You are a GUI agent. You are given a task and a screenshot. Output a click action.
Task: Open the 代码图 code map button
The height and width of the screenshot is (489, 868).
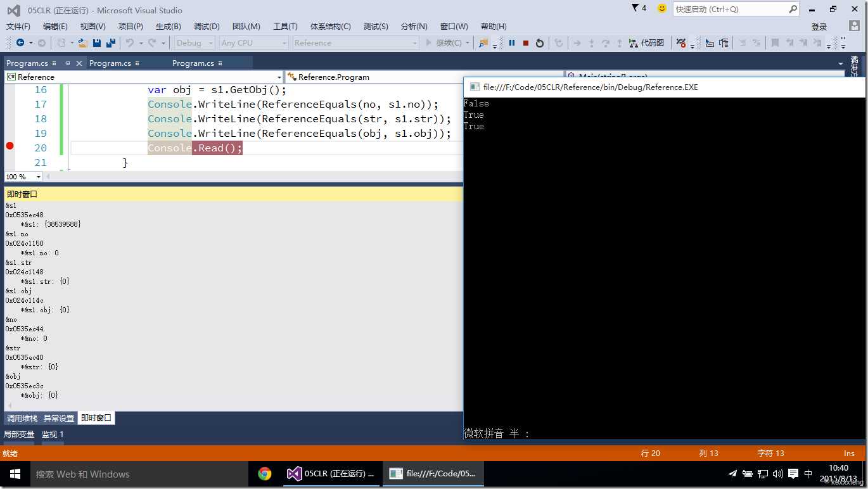coord(646,43)
